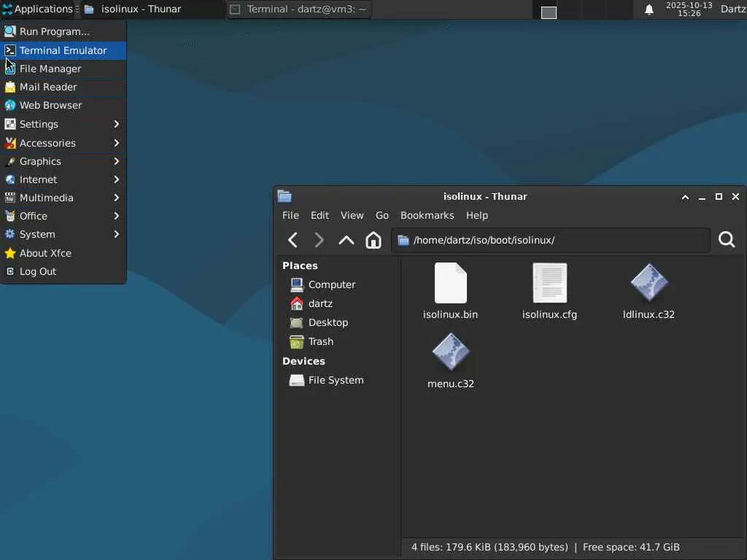The width and height of the screenshot is (747, 560).
Task: Launch Mail Reader from menu
Action: [63, 87]
